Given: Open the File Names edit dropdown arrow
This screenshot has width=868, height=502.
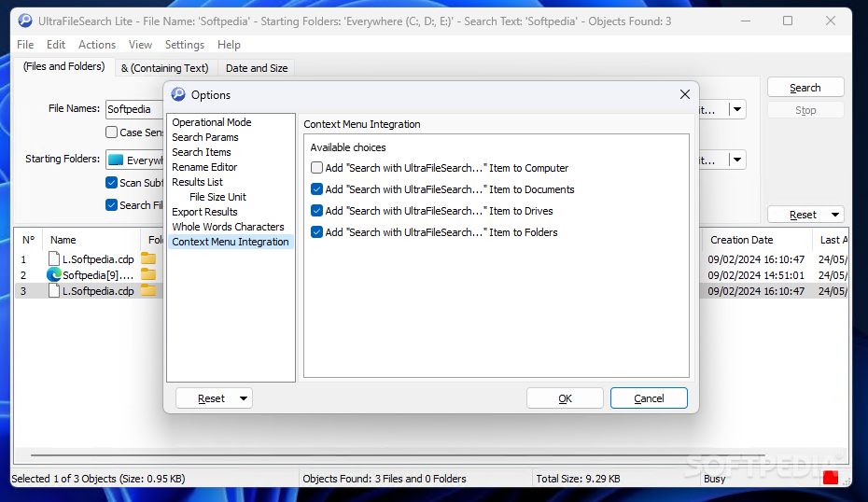Looking at the screenshot, I should coord(737,109).
